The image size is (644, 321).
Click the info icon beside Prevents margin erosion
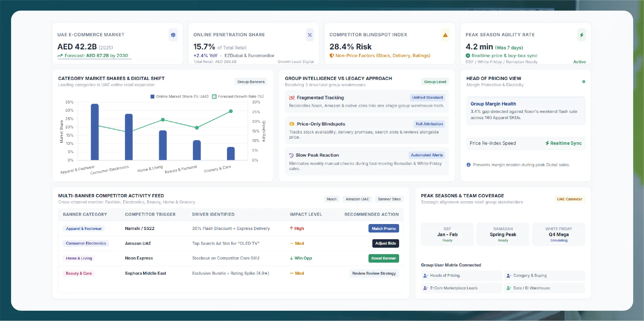pyautogui.click(x=468, y=165)
